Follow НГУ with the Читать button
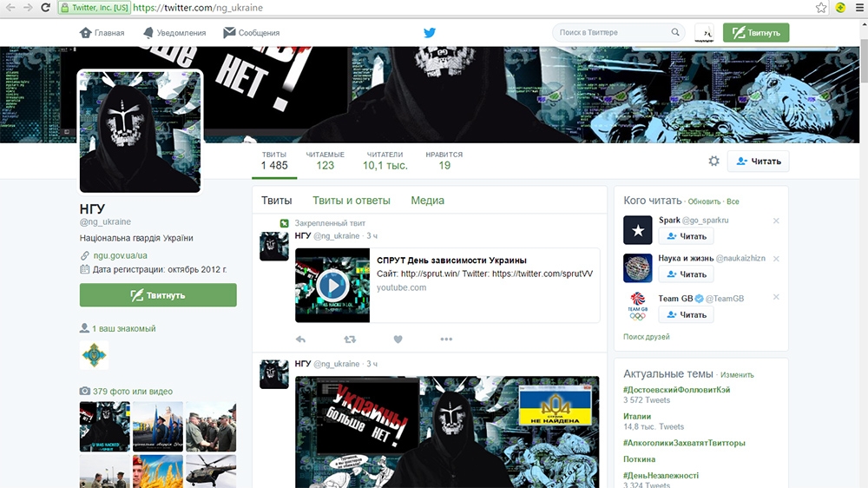The image size is (868, 488). point(758,162)
